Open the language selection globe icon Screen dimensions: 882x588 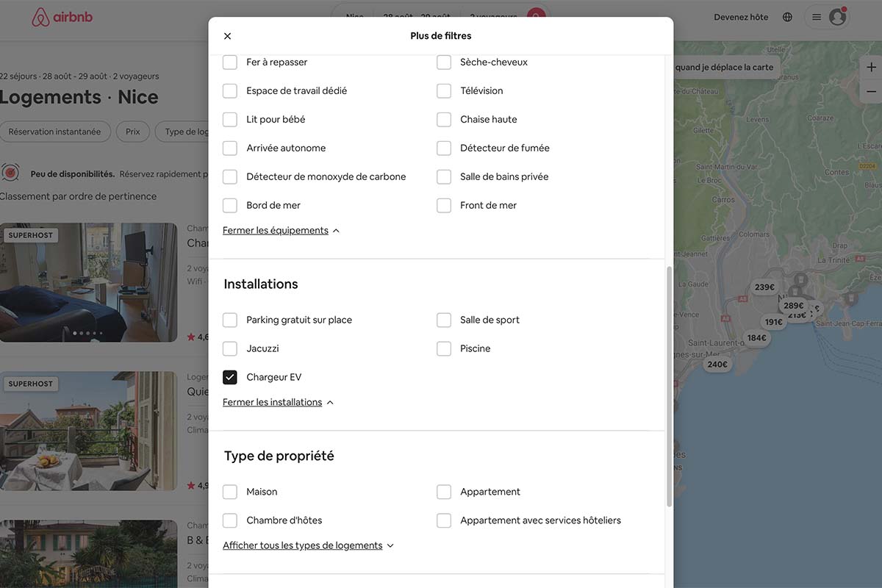[786, 15]
